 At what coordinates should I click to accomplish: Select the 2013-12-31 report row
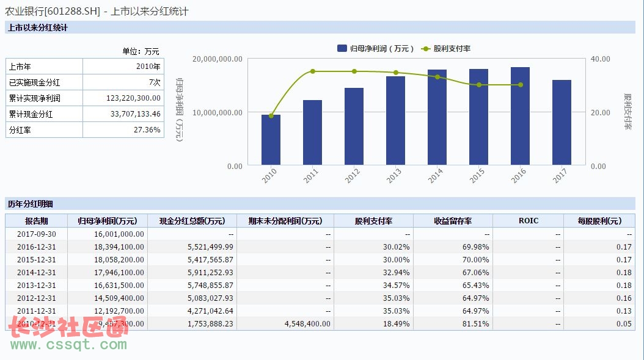pos(320,285)
